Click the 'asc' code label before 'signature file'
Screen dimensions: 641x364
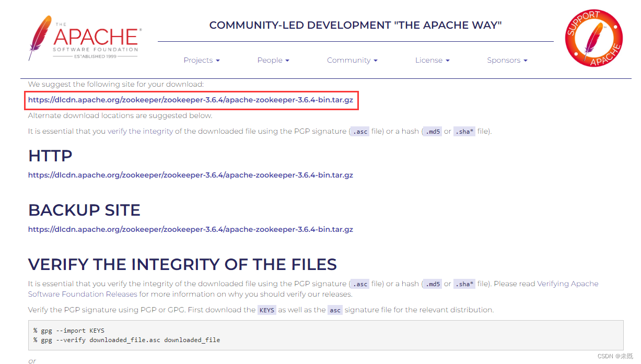tap(335, 310)
